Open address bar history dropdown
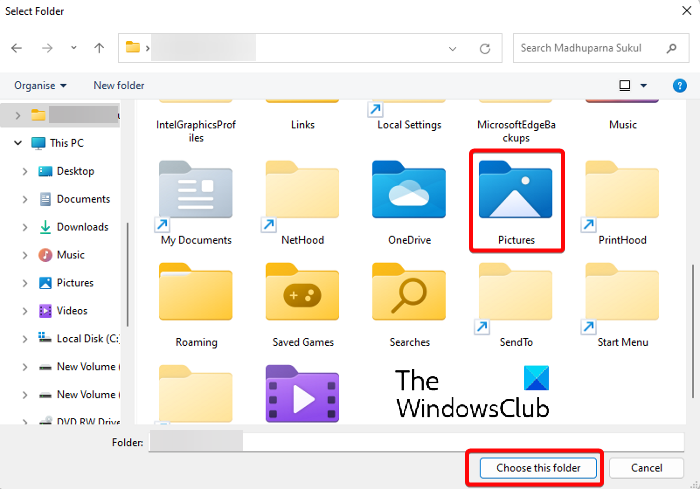 (452, 49)
